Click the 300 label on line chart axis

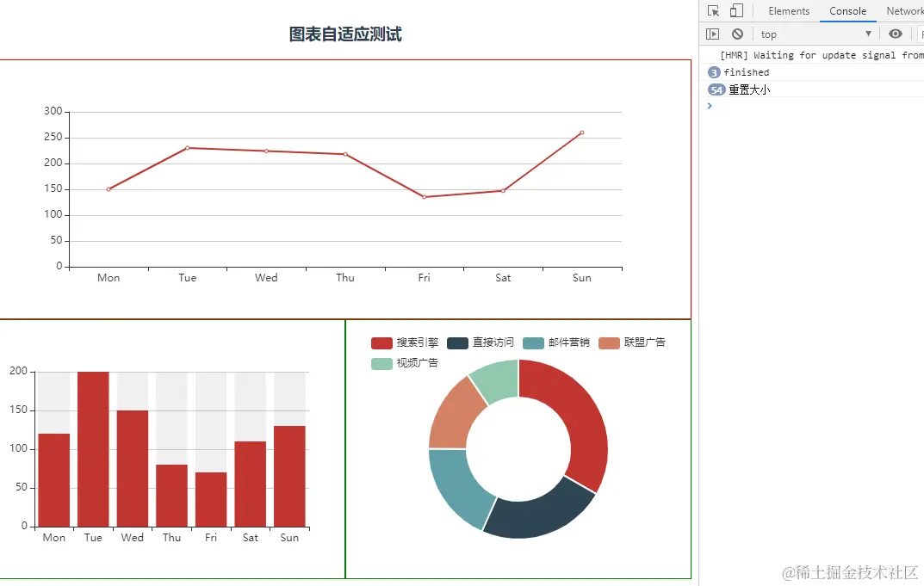[53, 111]
